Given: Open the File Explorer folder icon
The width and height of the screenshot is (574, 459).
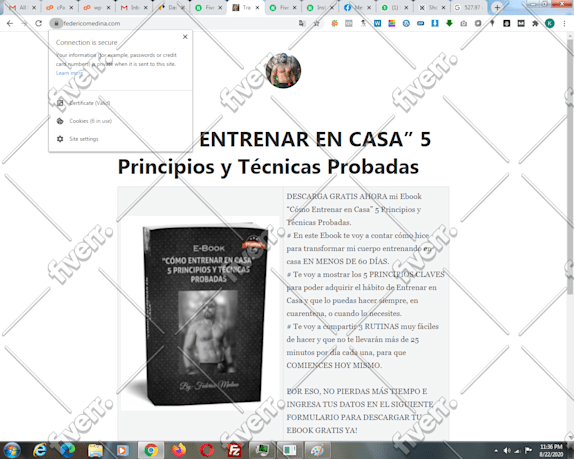Looking at the screenshot, I should 95,450.
